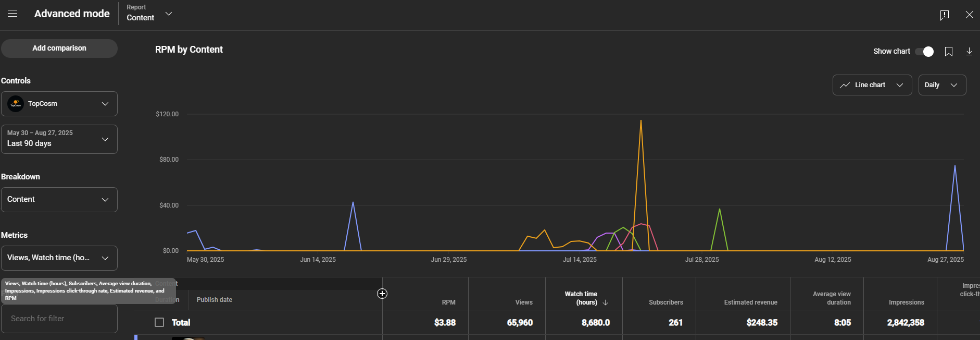Viewport: 980px width, 340px height.
Task: Close Advanced mode with the X icon
Action: (969, 15)
